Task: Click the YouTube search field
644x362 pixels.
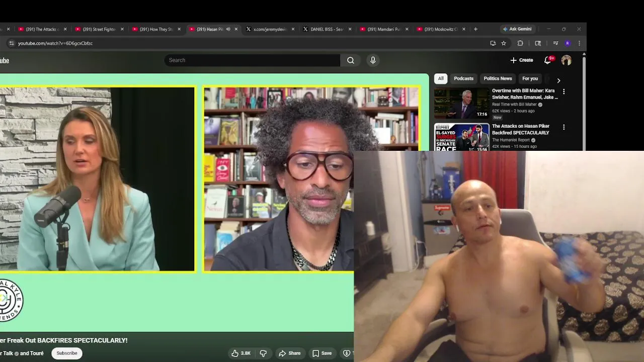Action: click(x=252, y=60)
